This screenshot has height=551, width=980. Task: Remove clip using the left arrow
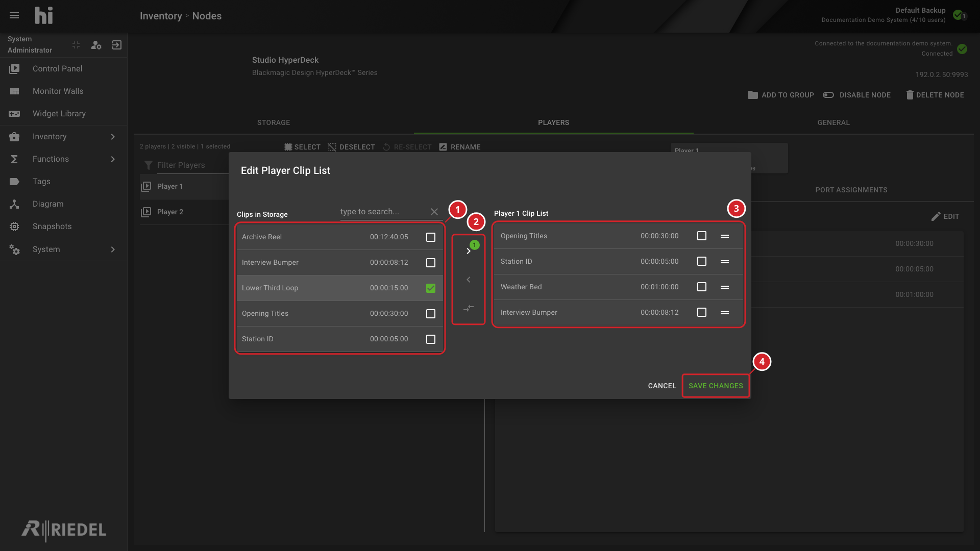point(469,279)
